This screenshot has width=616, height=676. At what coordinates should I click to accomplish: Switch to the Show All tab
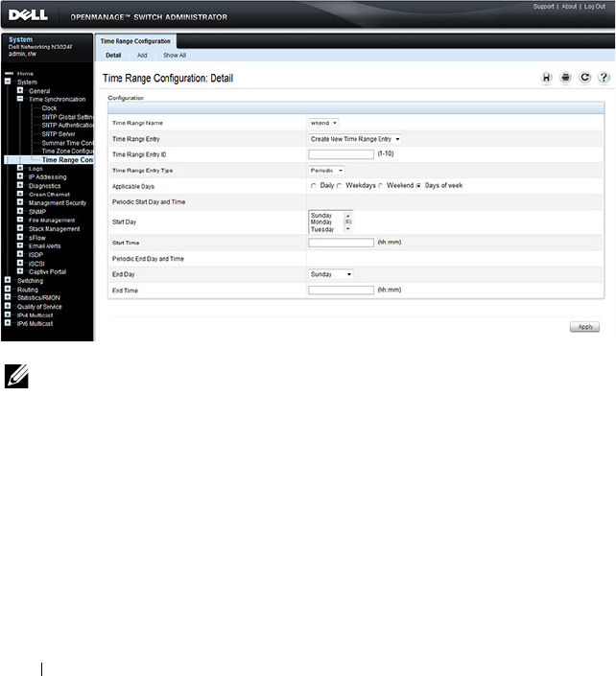[175, 56]
